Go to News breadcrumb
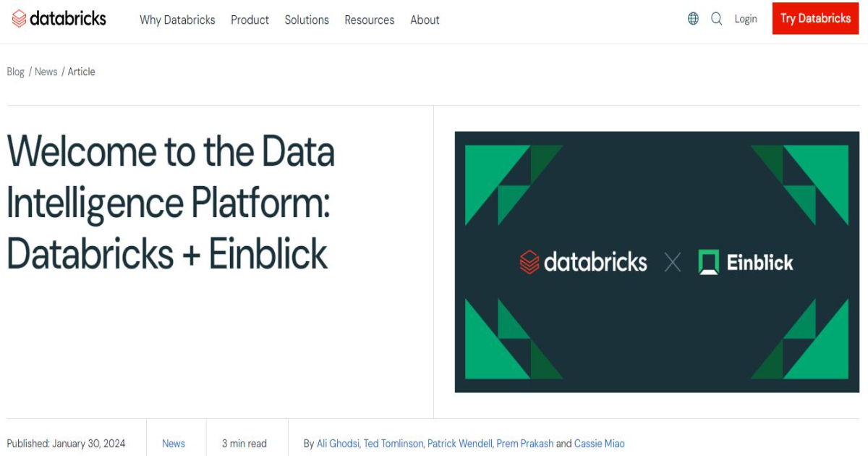The image size is (868, 456). pyautogui.click(x=46, y=72)
